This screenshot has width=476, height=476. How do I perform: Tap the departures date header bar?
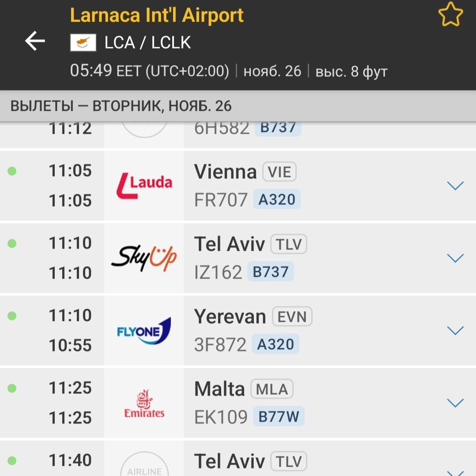click(238, 106)
